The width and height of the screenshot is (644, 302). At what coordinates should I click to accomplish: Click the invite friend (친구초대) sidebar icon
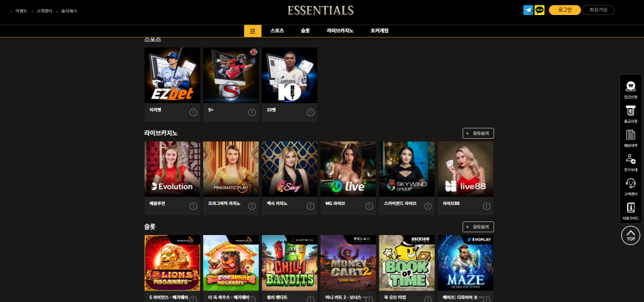630,163
